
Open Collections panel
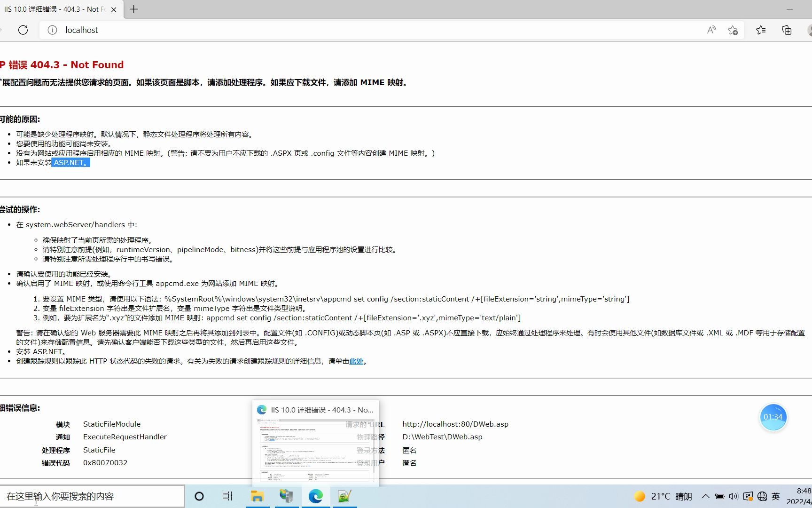pos(787,30)
